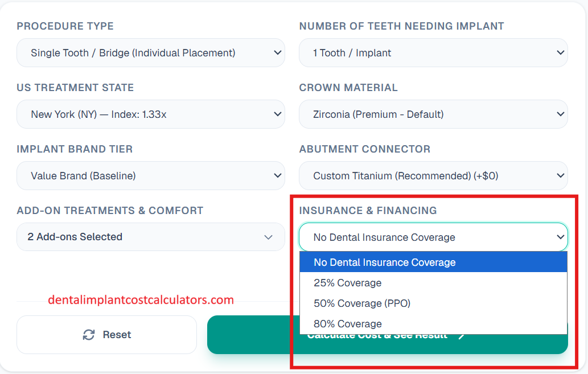
Task: Collapse the Insurance & Financing dropdown
Action: (433, 237)
